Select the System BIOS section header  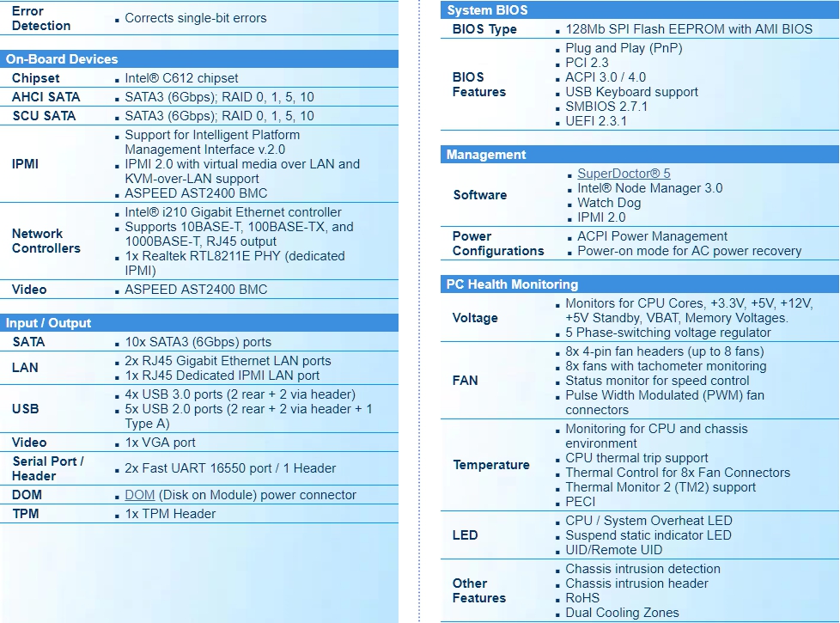click(x=487, y=10)
